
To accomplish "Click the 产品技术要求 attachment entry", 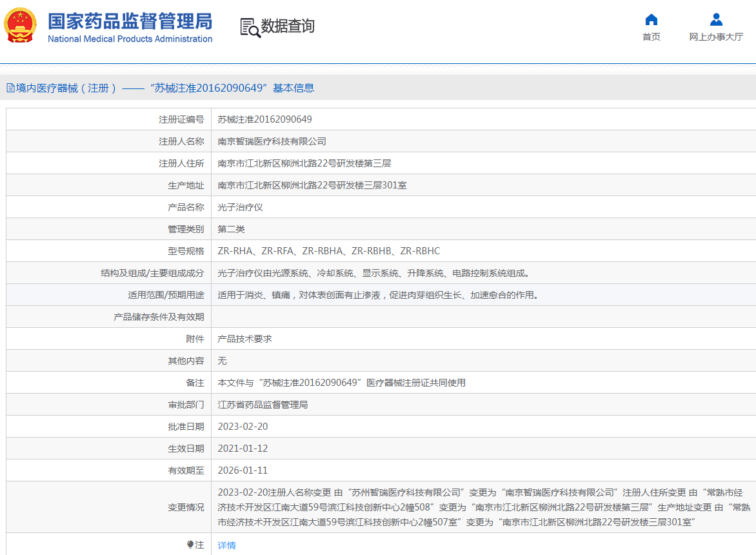I will point(245,339).
